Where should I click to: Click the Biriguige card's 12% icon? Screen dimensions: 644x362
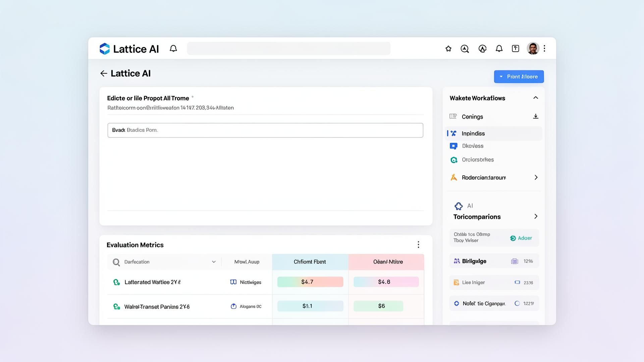[x=515, y=261]
